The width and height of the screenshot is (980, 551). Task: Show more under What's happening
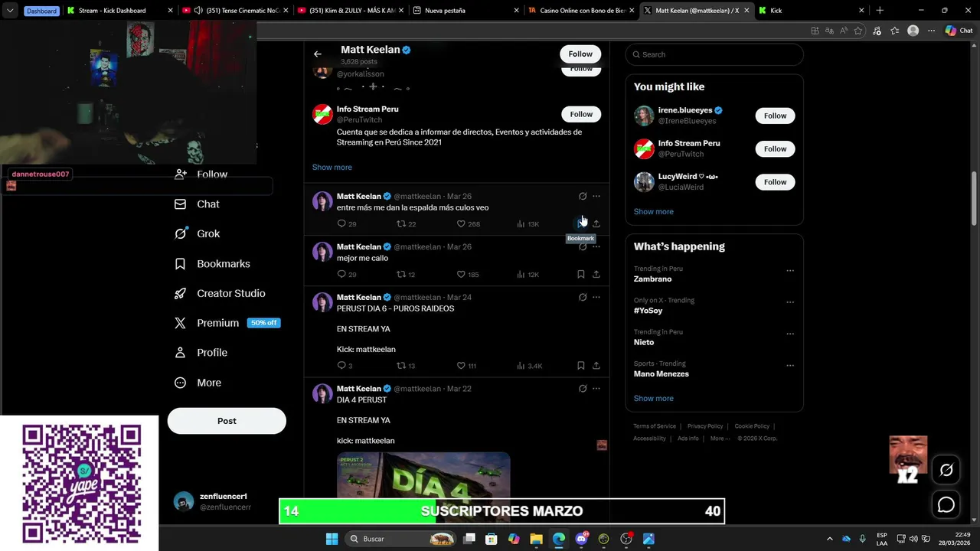[x=654, y=398]
